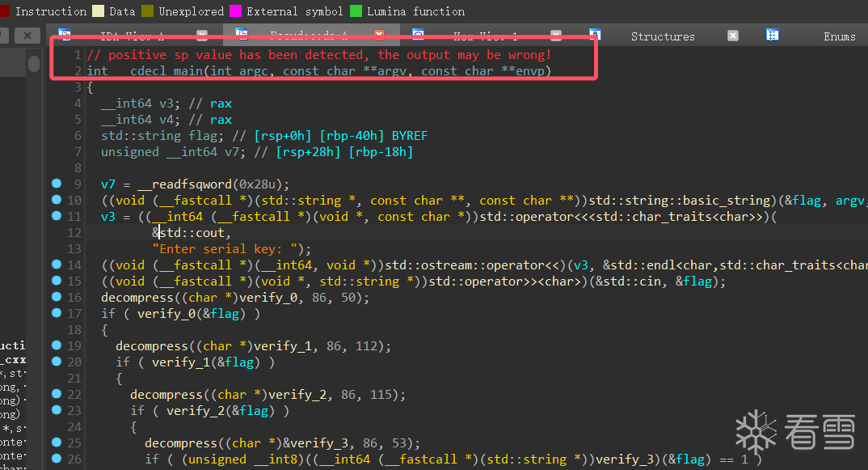Click verify_2(&flag) condition on line 23

(x=221, y=411)
